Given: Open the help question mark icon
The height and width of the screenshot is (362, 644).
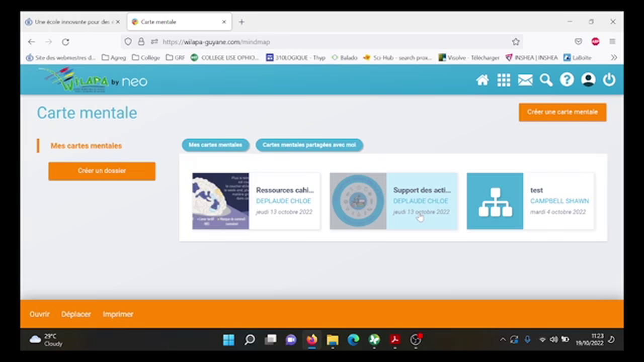Looking at the screenshot, I should tap(567, 80).
